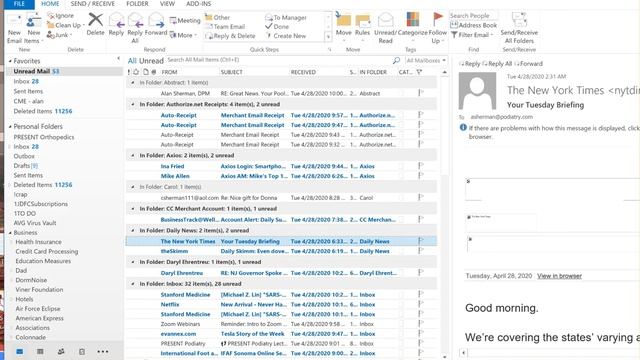Open the FOLDER ribbon tab

click(x=137, y=4)
